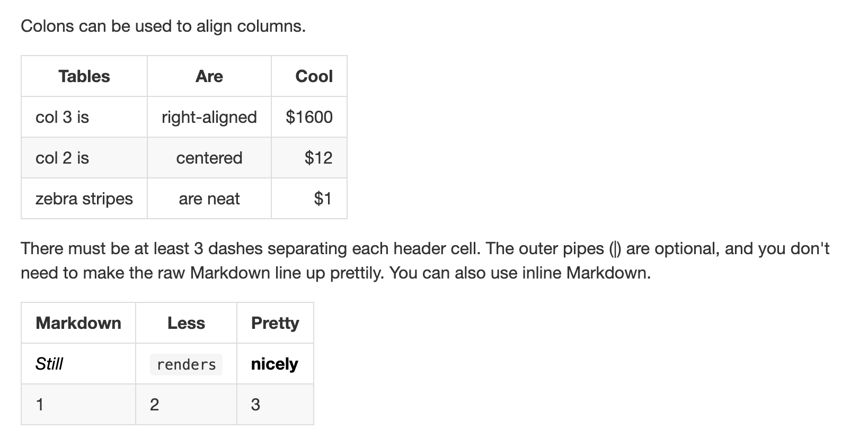Click the '$1' table cell

309,199
